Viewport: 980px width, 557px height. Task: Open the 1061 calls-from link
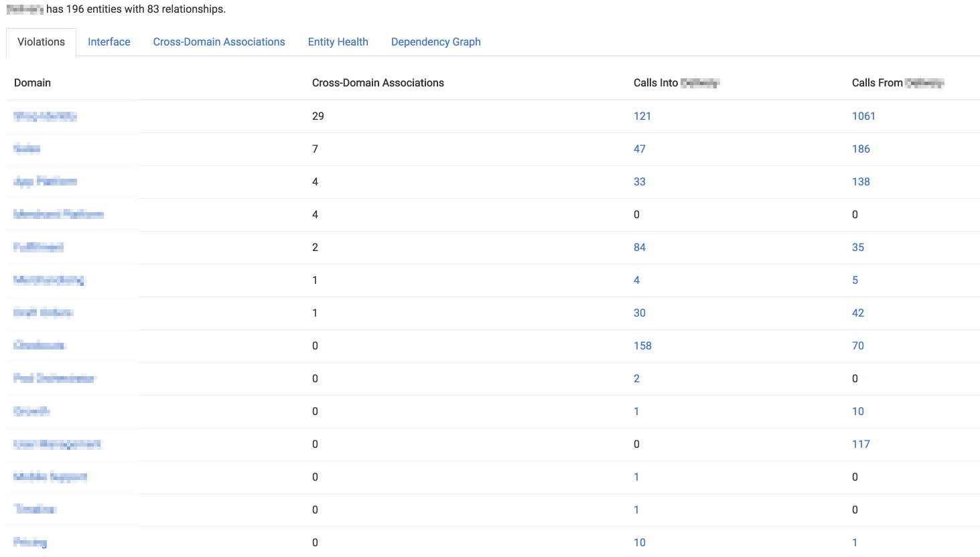(863, 116)
